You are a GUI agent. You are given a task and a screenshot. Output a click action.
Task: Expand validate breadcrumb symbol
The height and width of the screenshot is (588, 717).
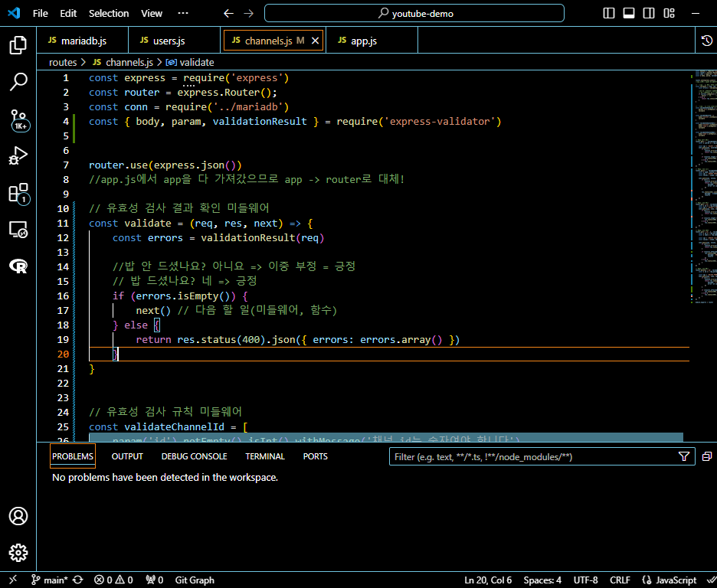tap(190, 62)
